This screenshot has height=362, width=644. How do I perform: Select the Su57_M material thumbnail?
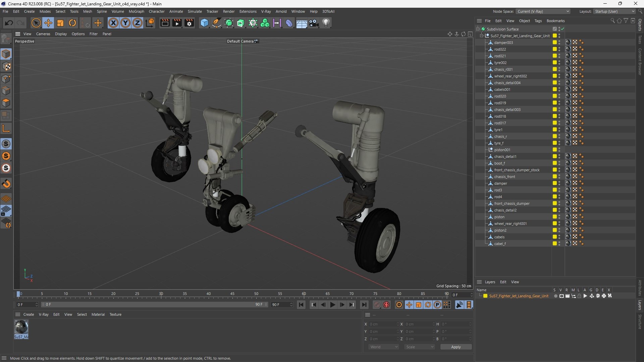pyautogui.click(x=21, y=327)
